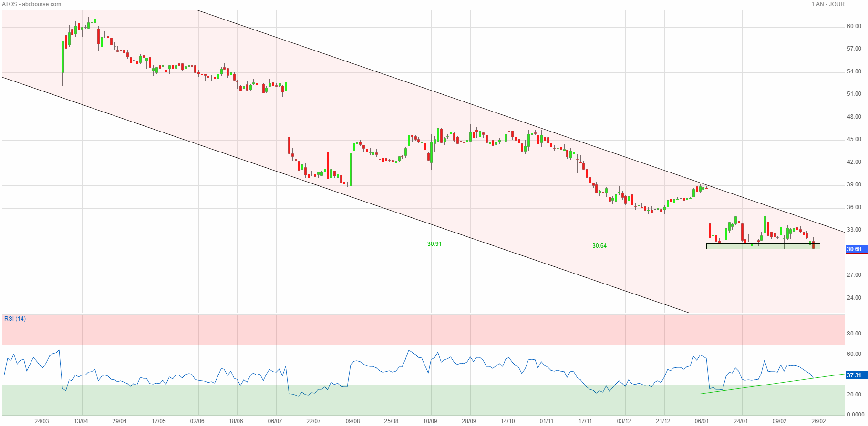Click the 24/01 date axis label
868x426 pixels.
pyautogui.click(x=741, y=421)
